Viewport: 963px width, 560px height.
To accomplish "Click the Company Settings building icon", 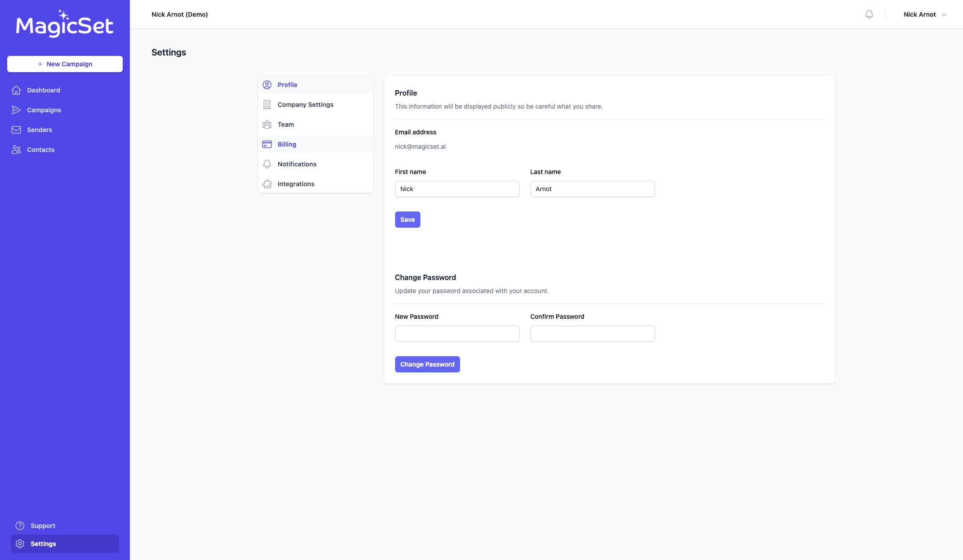I will [267, 105].
